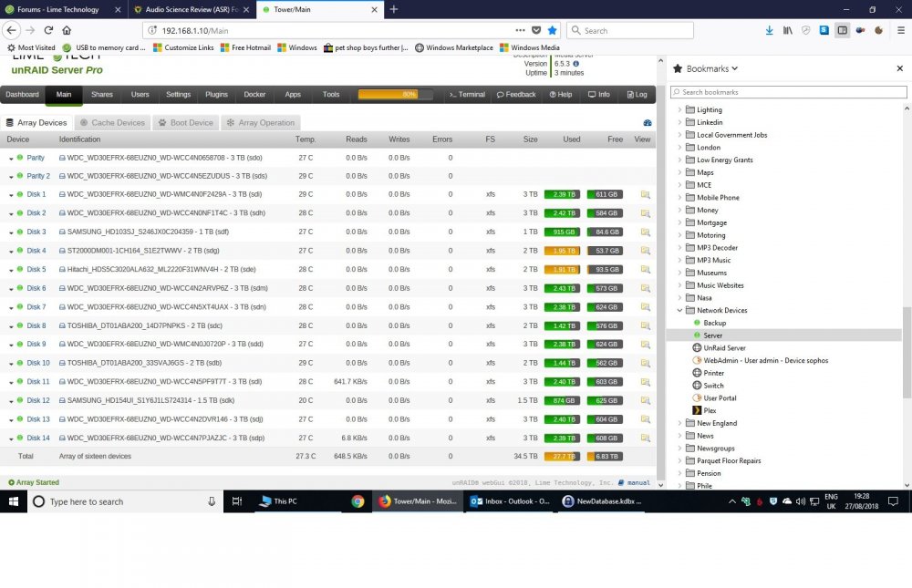The image size is (912, 588).
Task: Open the Terminal in the unRAID menu bar
Action: pyautogui.click(x=466, y=94)
